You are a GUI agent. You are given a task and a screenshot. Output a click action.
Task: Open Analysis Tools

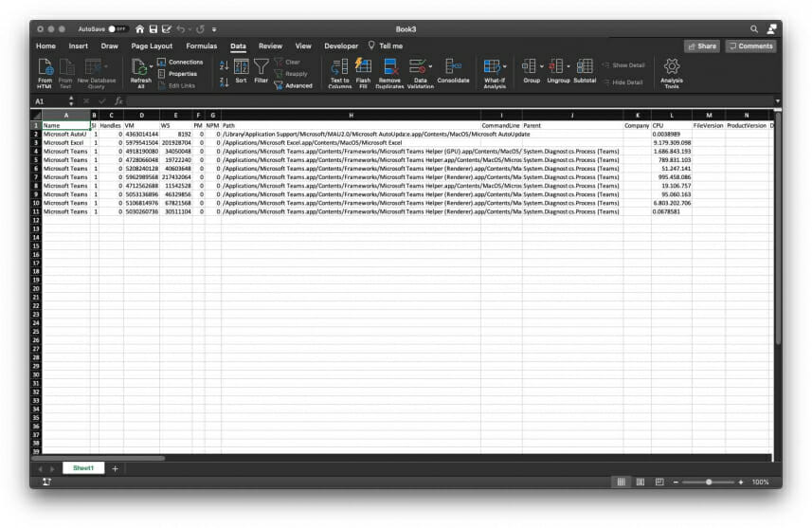(x=672, y=73)
